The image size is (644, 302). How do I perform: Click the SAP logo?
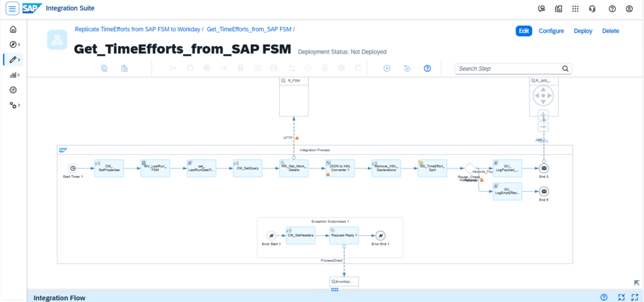coord(31,8)
